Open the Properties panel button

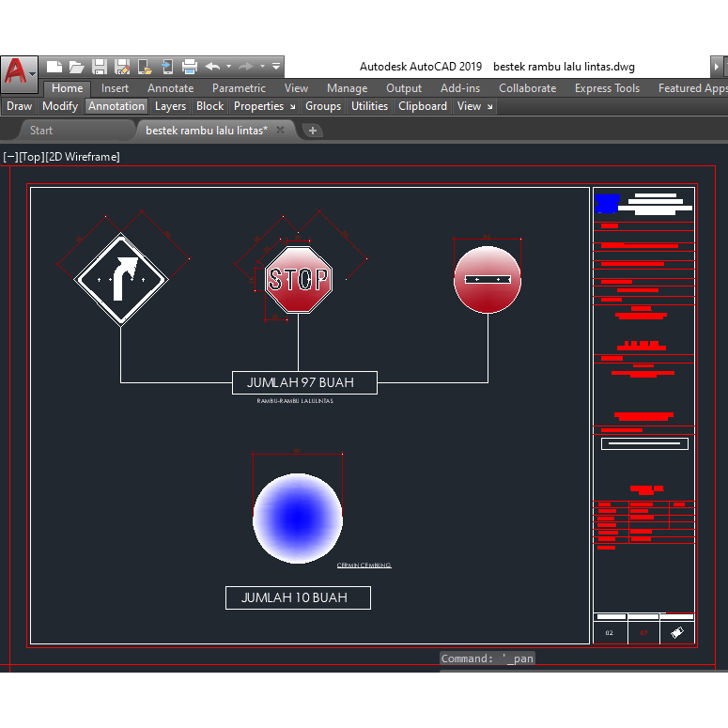pos(258,106)
